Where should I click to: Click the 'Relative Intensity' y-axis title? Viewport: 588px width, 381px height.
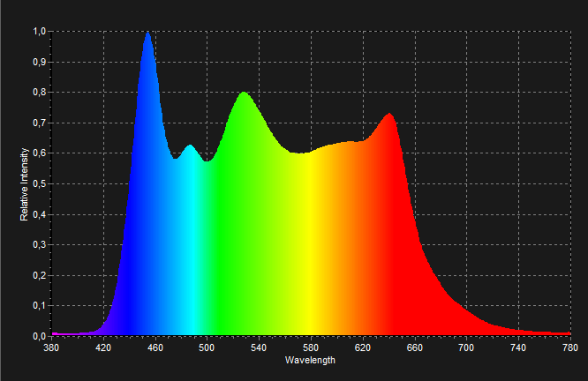click(x=24, y=184)
